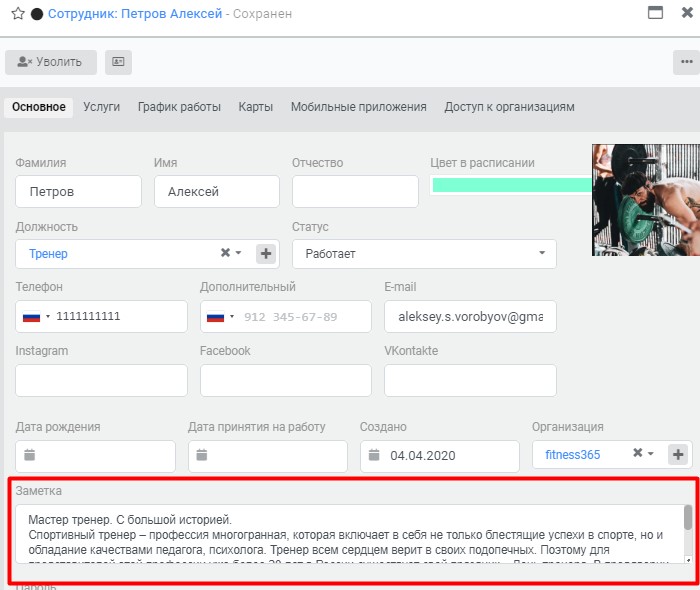700x590 pixels.
Task: Open the country flag selector for Телефон
Action: 36,317
